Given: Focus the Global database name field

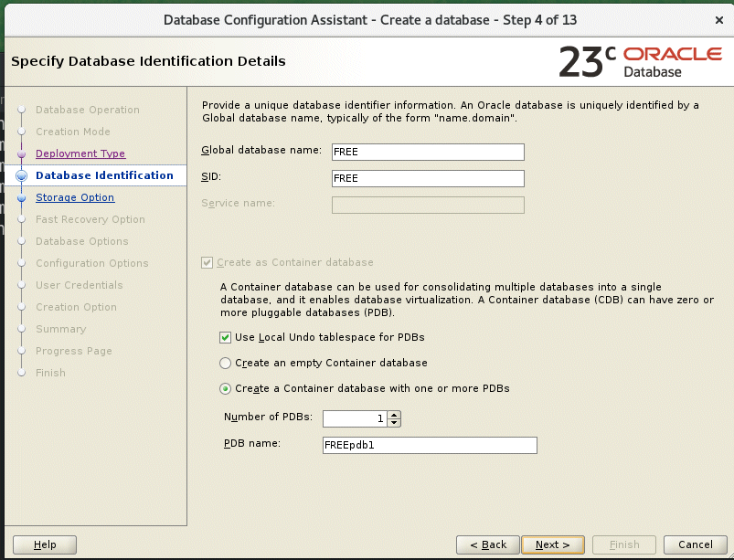Looking at the screenshot, I should pos(427,153).
